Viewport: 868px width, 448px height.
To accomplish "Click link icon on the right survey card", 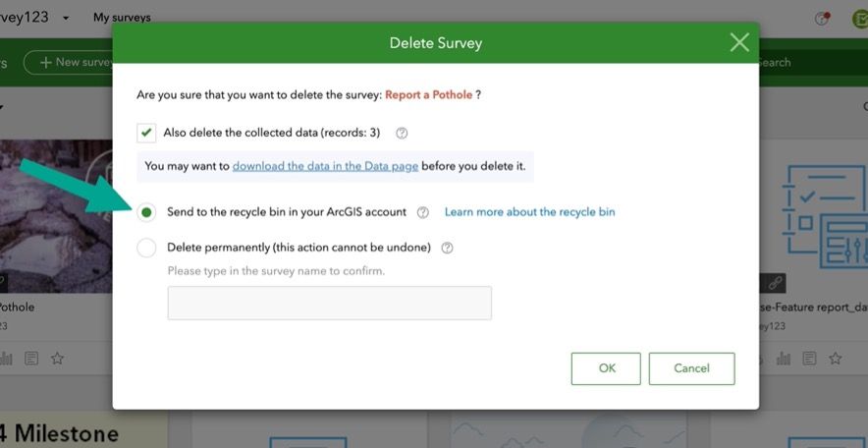I will pos(774,283).
